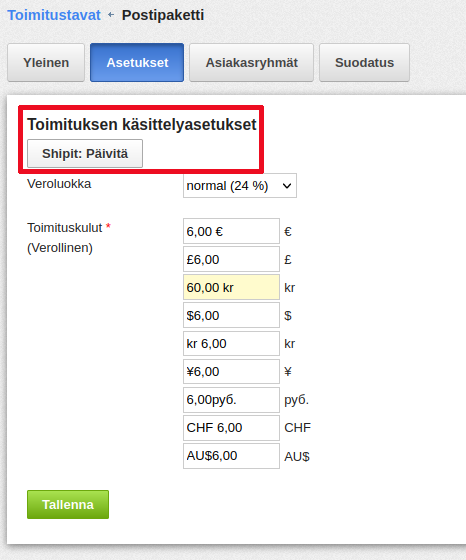The width and height of the screenshot is (466, 560).
Task: Select the highlighted 60,00 kr field
Action: tap(231, 287)
